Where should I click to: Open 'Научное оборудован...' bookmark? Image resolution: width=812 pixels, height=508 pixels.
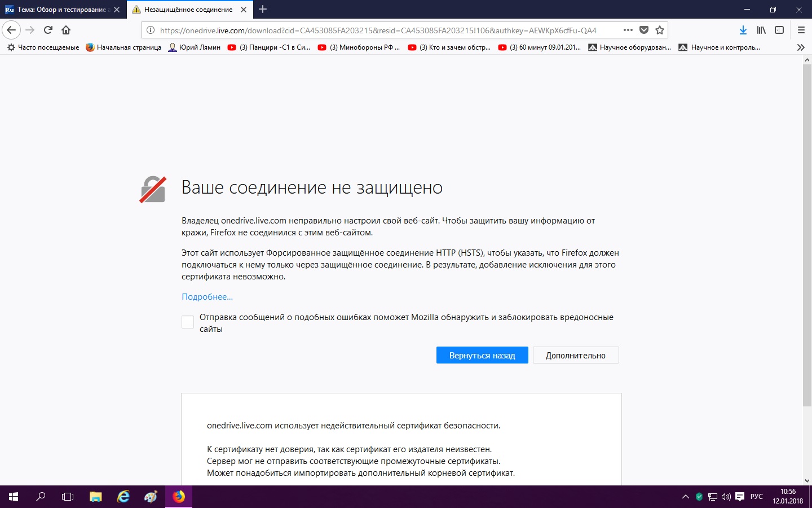click(630, 47)
